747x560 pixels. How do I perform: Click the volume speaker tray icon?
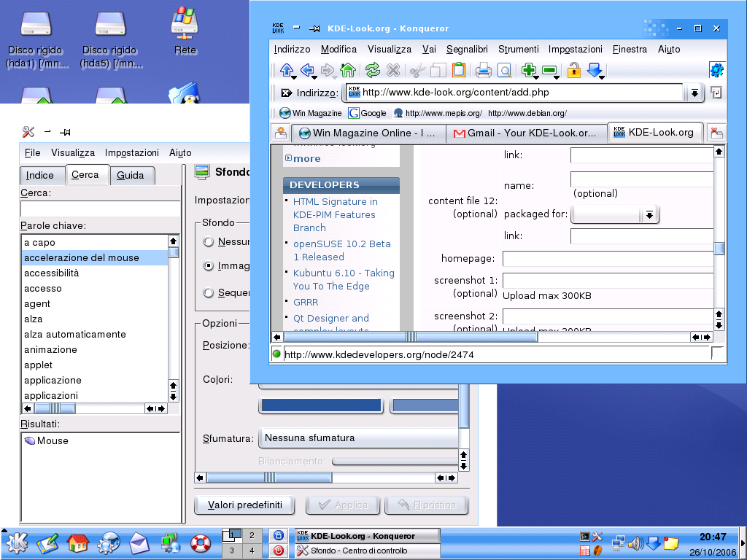click(635, 542)
